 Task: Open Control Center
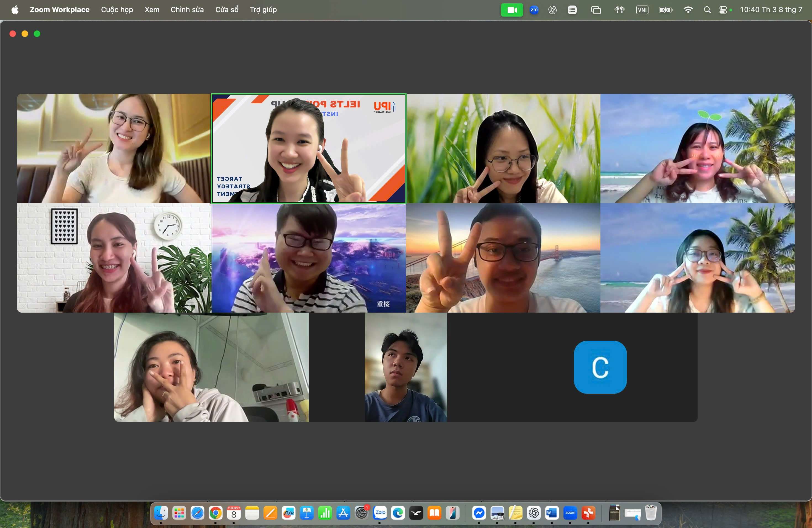(x=723, y=10)
